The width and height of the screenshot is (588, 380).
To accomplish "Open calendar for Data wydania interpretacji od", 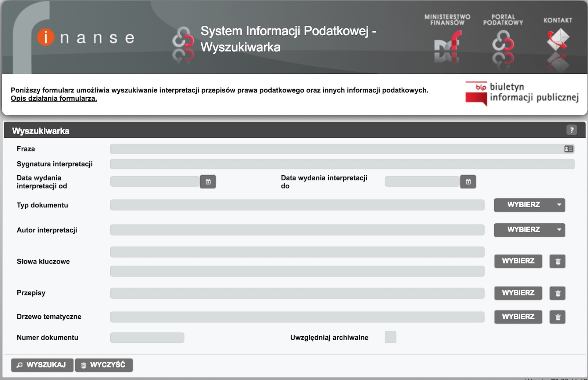I will tap(208, 182).
